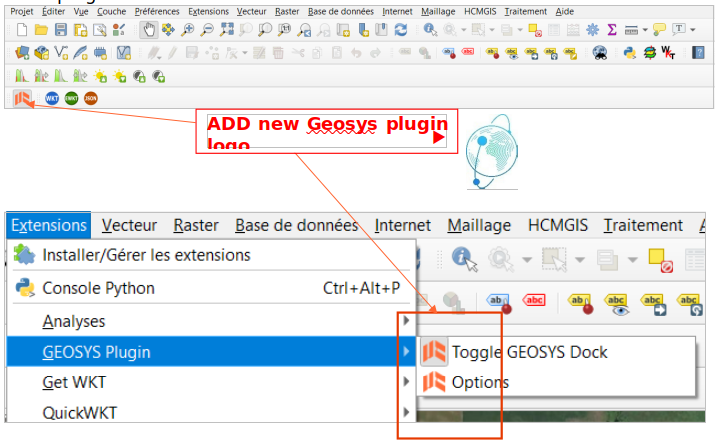The width and height of the screenshot is (716, 441).
Task: Enable map tips speech bubble icon
Action: click(659, 30)
